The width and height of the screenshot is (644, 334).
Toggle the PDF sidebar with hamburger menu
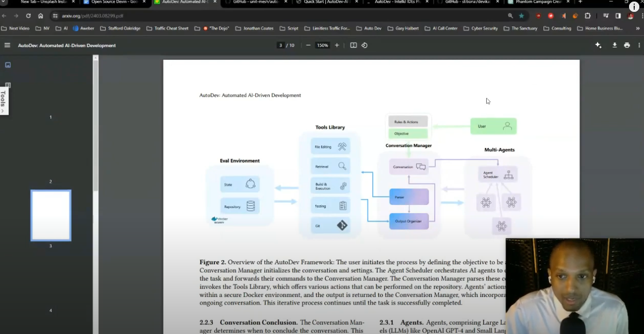click(x=7, y=45)
